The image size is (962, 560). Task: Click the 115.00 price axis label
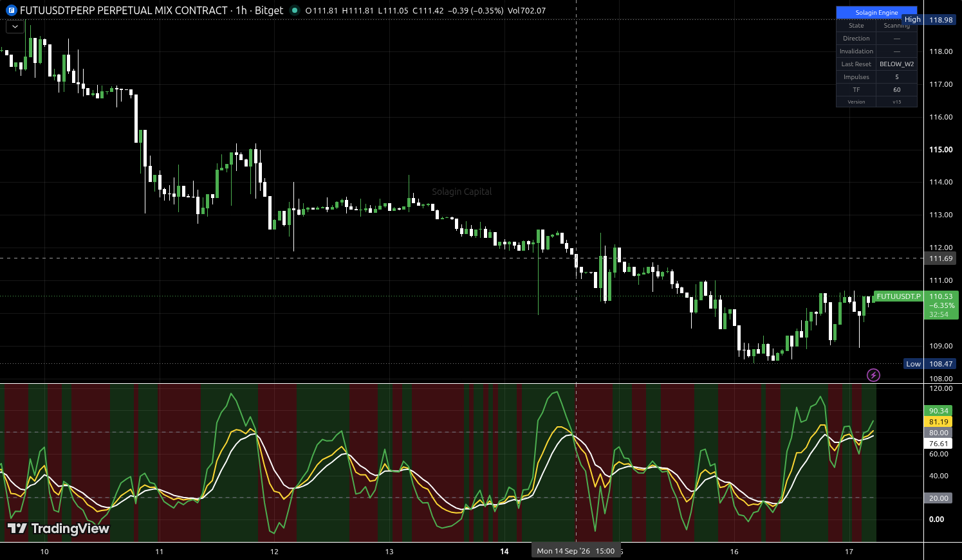[941, 150]
